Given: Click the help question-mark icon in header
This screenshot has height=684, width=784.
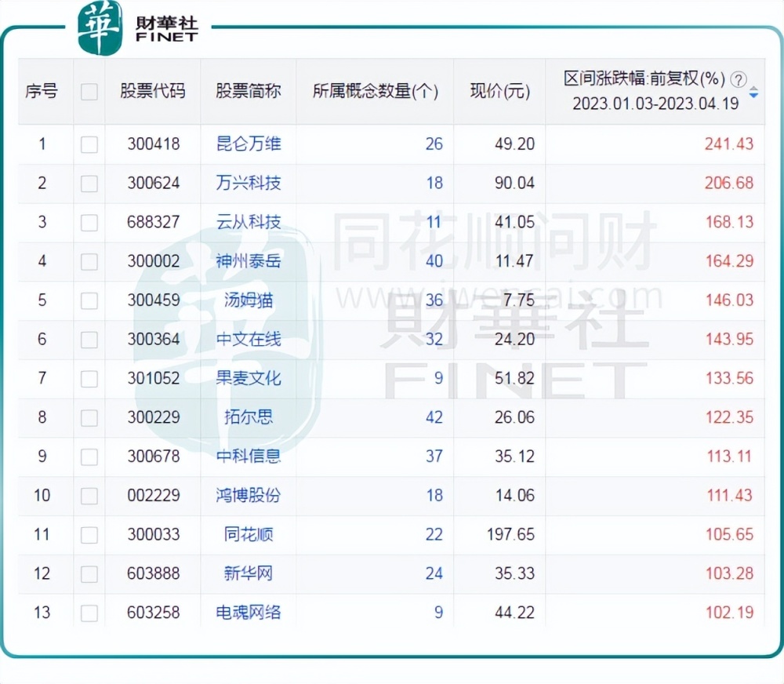Looking at the screenshot, I should coord(739,79).
